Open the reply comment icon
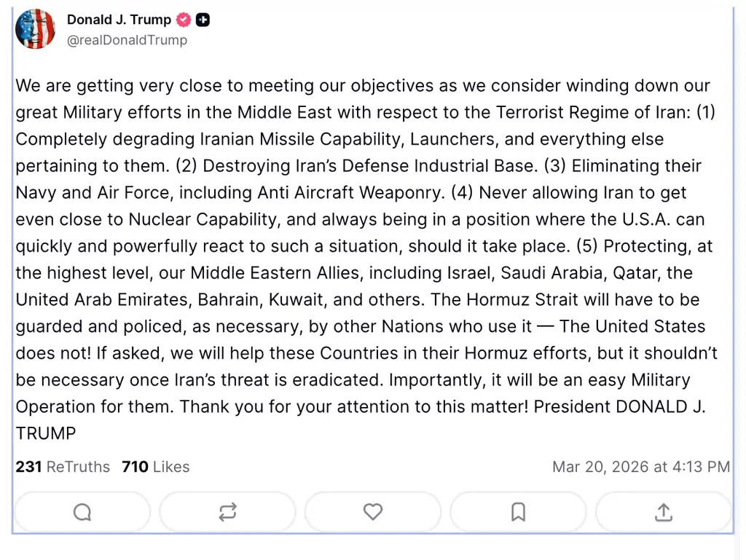The height and width of the screenshot is (560, 746). pos(82,513)
